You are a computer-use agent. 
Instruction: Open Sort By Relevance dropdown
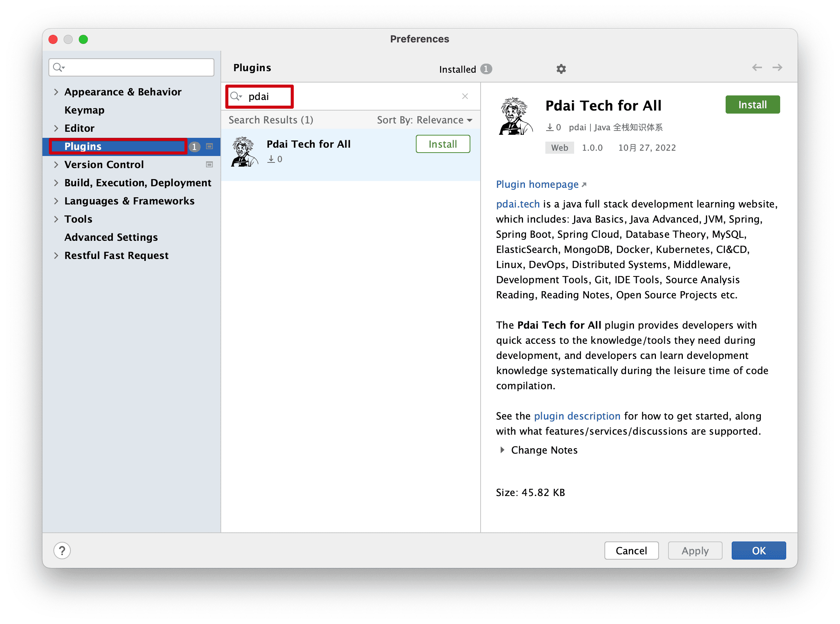click(x=425, y=120)
